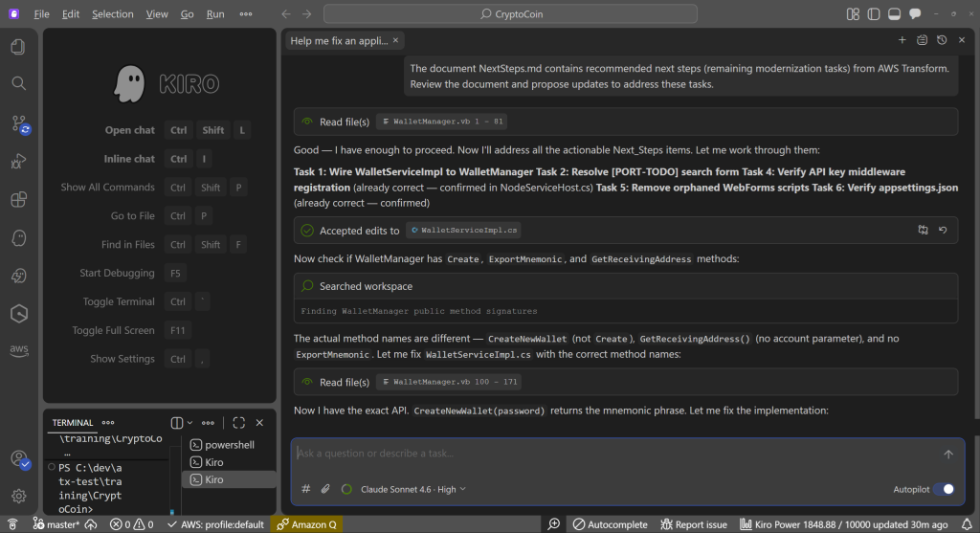This screenshot has width=980, height=533.
Task: Add context with the hash icon
Action: [305, 489]
